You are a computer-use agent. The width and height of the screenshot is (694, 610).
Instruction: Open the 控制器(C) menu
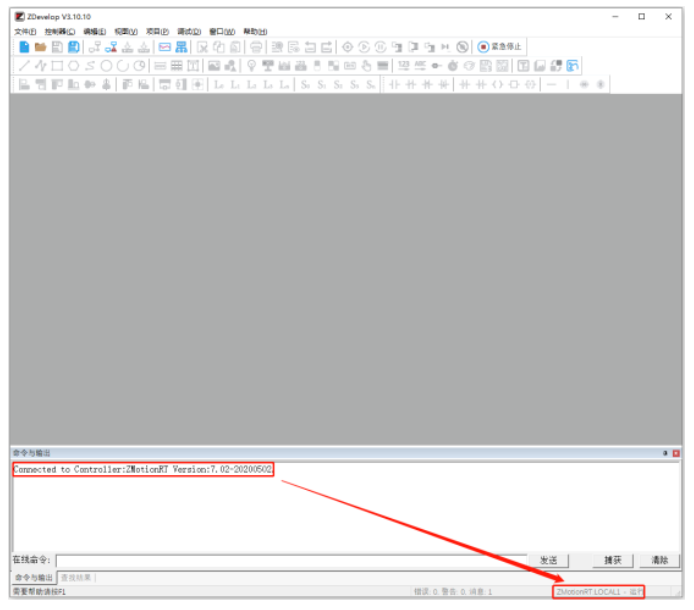[60, 32]
